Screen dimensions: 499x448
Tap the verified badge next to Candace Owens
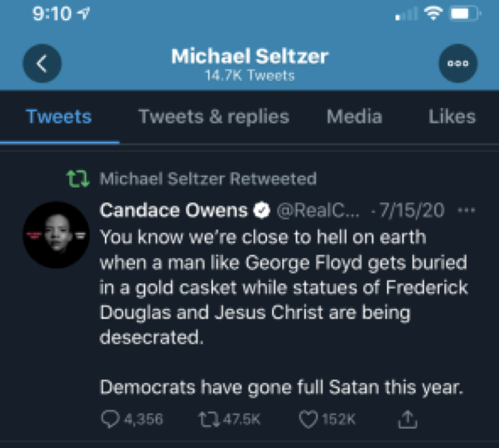[260, 210]
